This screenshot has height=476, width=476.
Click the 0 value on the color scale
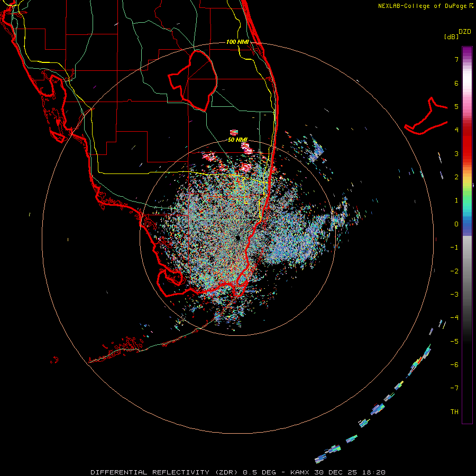coord(456,224)
